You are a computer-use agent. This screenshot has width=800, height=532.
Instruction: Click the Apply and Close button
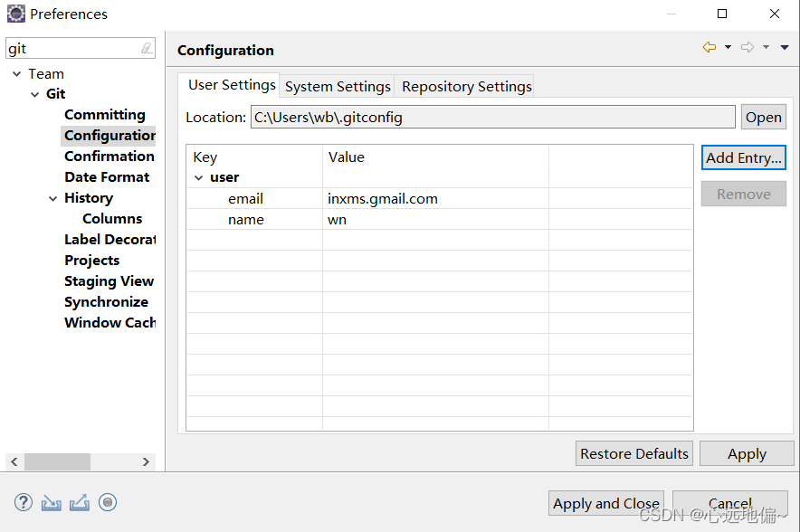[x=606, y=503]
